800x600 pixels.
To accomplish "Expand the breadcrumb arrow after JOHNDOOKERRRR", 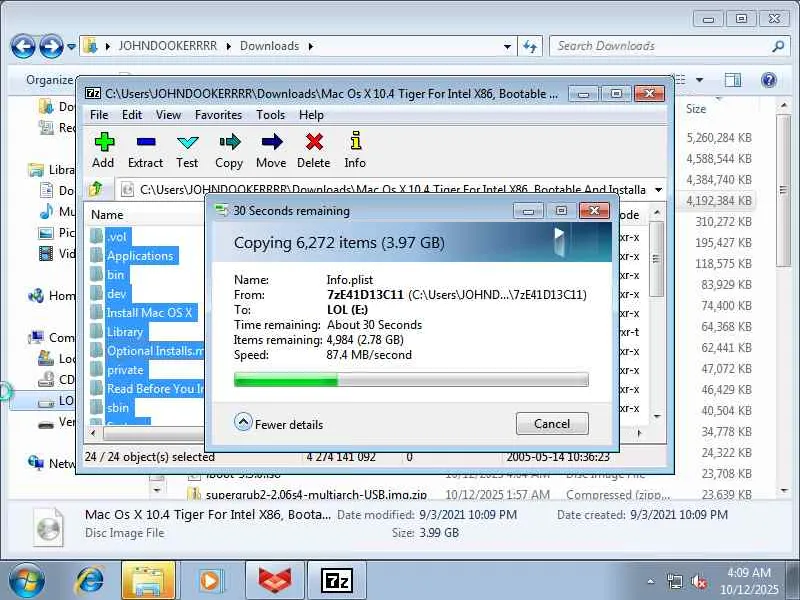I will 229,46.
